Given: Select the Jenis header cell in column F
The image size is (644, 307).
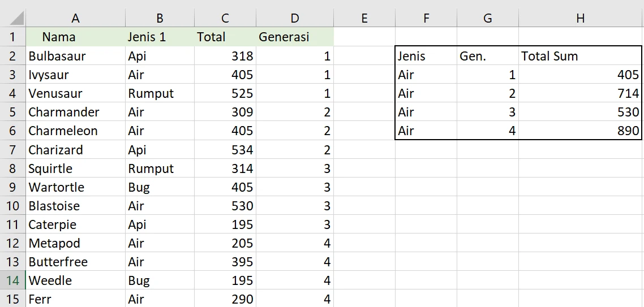Looking at the screenshot, I should click(426, 56).
